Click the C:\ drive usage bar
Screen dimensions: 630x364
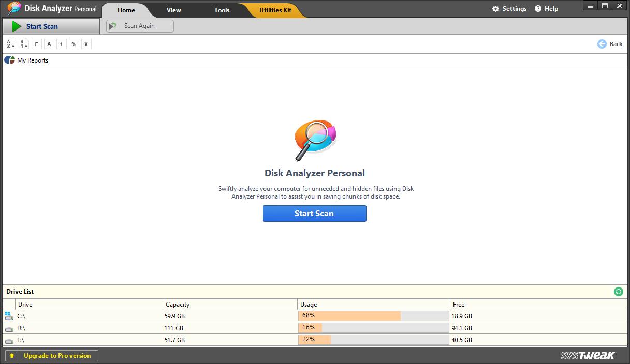click(373, 316)
